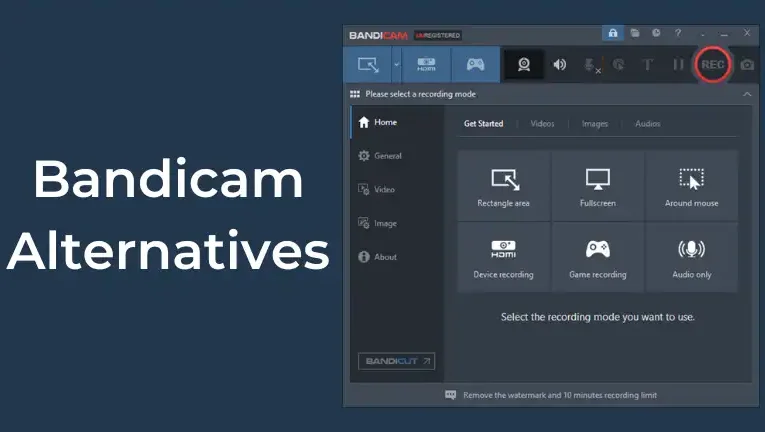This screenshot has width=765, height=432.
Task: Toggle the speaker sound recording
Action: coord(560,65)
